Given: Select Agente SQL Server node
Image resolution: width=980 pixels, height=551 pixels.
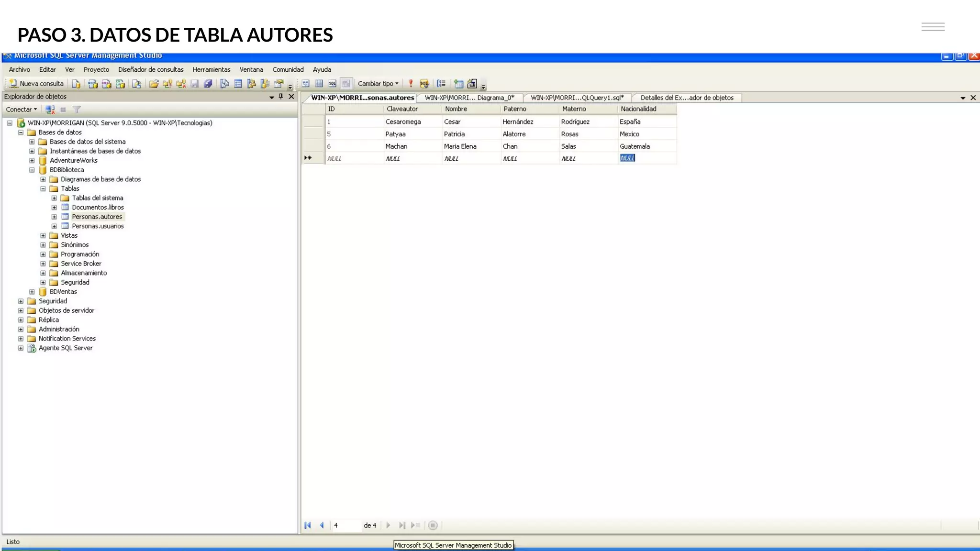Looking at the screenshot, I should coord(66,348).
